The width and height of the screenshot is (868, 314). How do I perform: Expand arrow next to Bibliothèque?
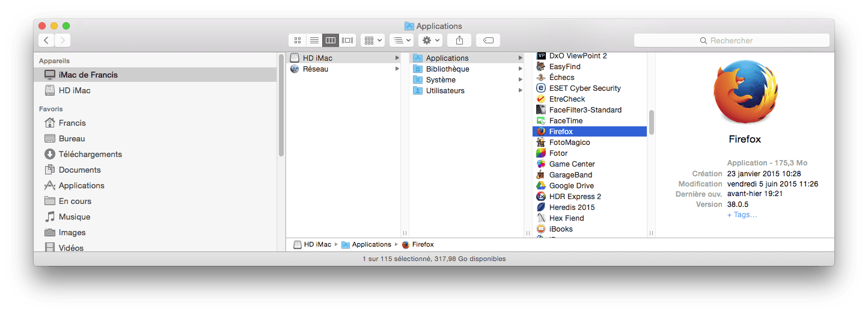521,69
